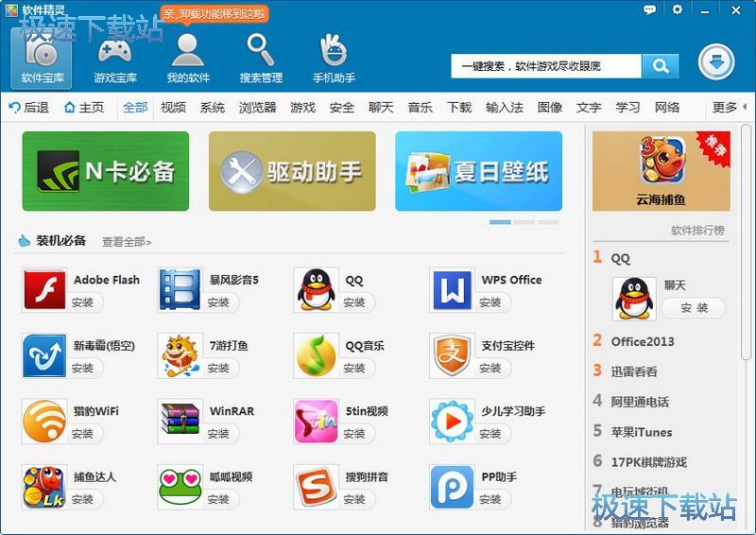The image size is (756, 535).
Task: Click the 支付宝控件 icon
Action: click(452, 355)
